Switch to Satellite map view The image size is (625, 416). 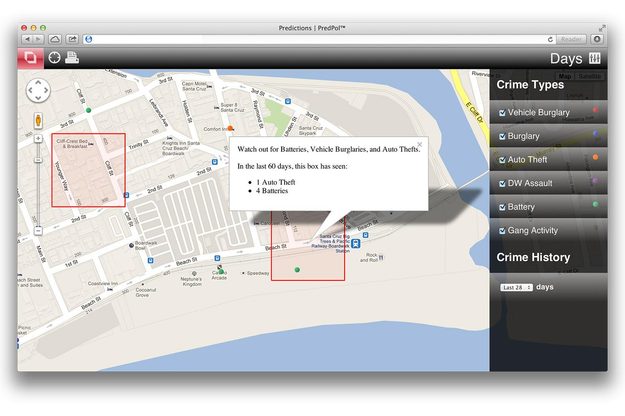point(590,76)
